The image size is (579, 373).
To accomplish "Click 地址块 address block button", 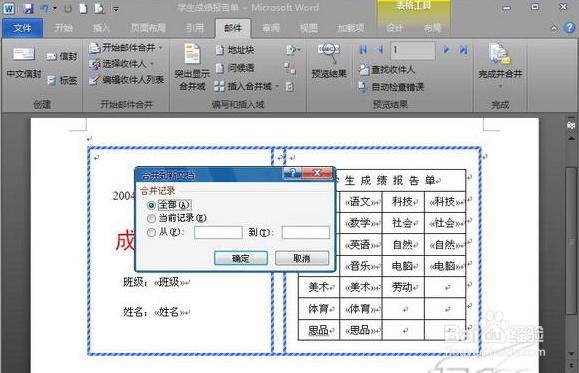I will (235, 50).
